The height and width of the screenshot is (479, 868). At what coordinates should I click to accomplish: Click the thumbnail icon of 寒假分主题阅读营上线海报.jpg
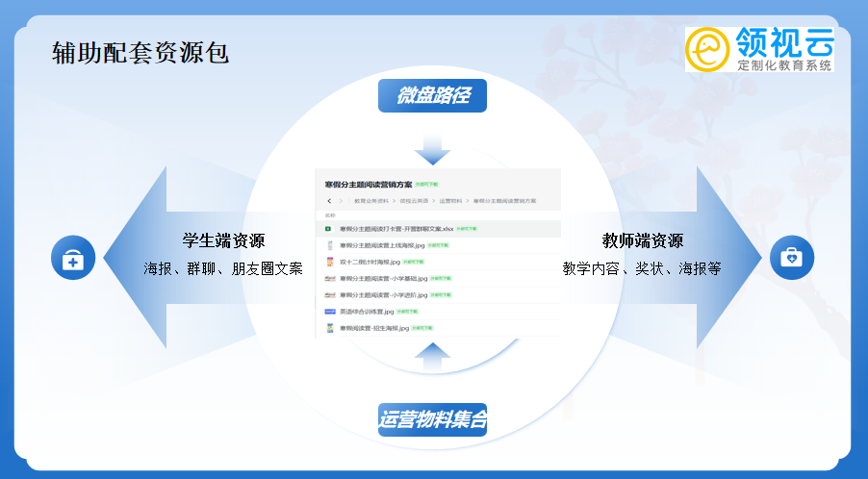point(330,245)
